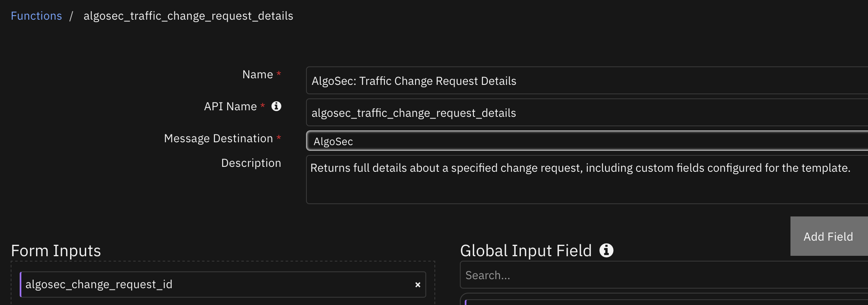
Task: Click the Message Destination label
Action: pyautogui.click(x=218, y=139)
